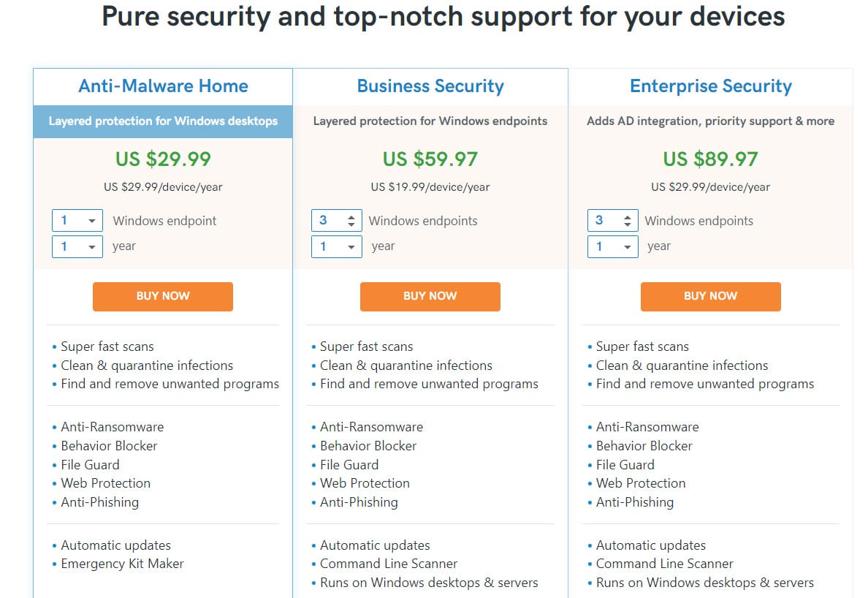Click Buy Now for Enterprise Security

coord(711,296)
